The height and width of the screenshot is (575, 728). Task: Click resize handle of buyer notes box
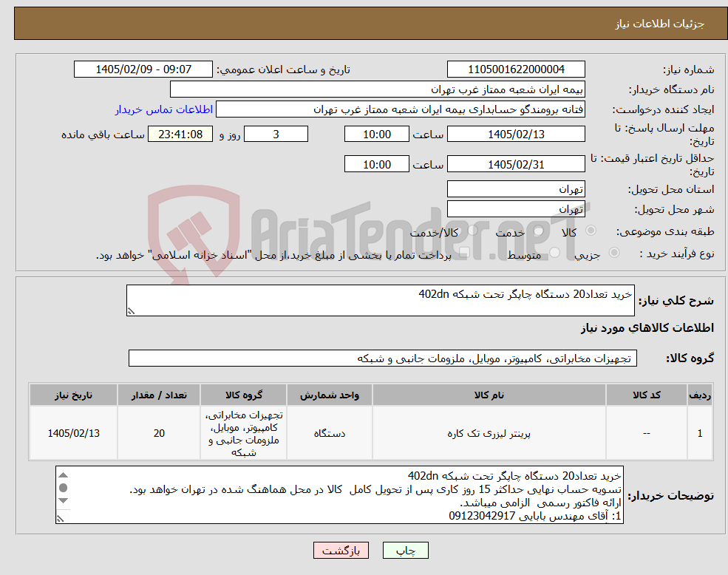pyautogui.click(x=60, y=518)
